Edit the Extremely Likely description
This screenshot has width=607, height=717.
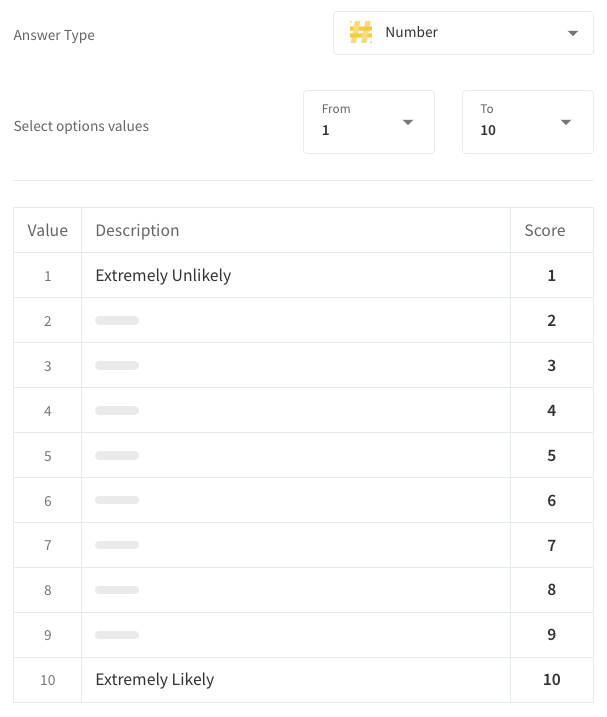click(155, 680)
